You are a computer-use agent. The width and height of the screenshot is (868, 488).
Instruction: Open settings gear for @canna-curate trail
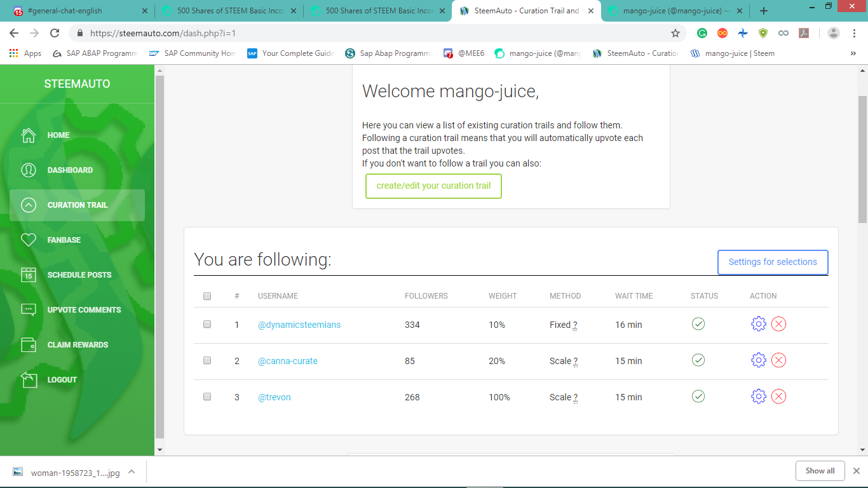coord(758,360)
